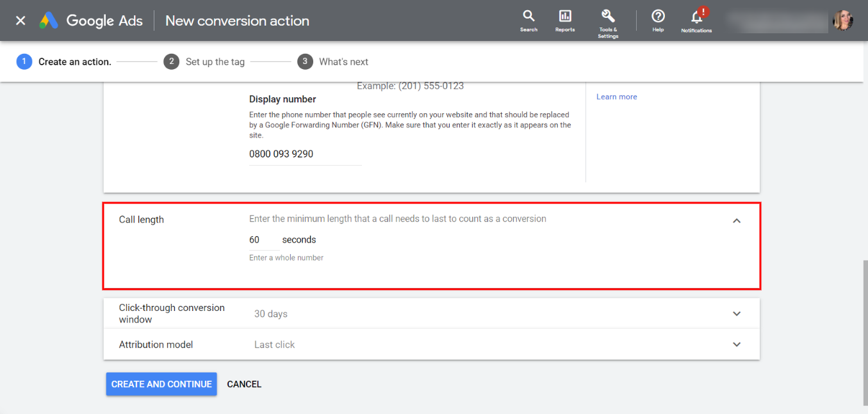868x414 pixels.
Task: Close the conversion action editor with the X
Action: (19, 20)
